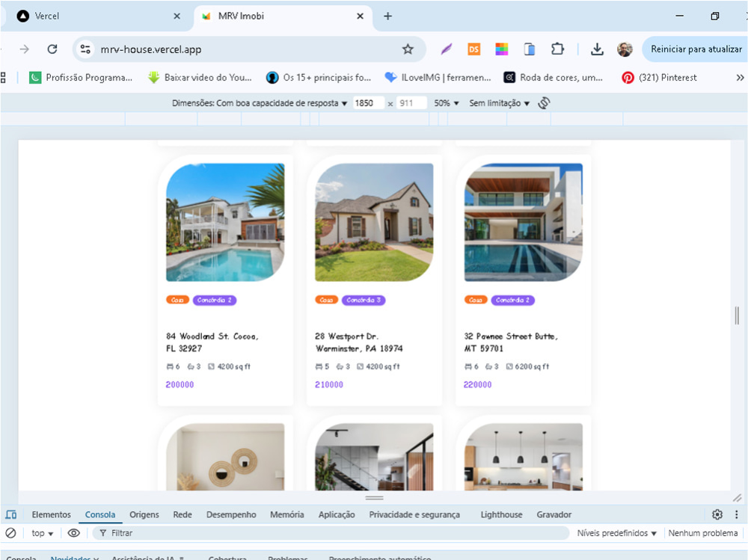Viewport: 748px width, 560px height.
Task: Open DevTools settings gear
Action: click(717, 514)
